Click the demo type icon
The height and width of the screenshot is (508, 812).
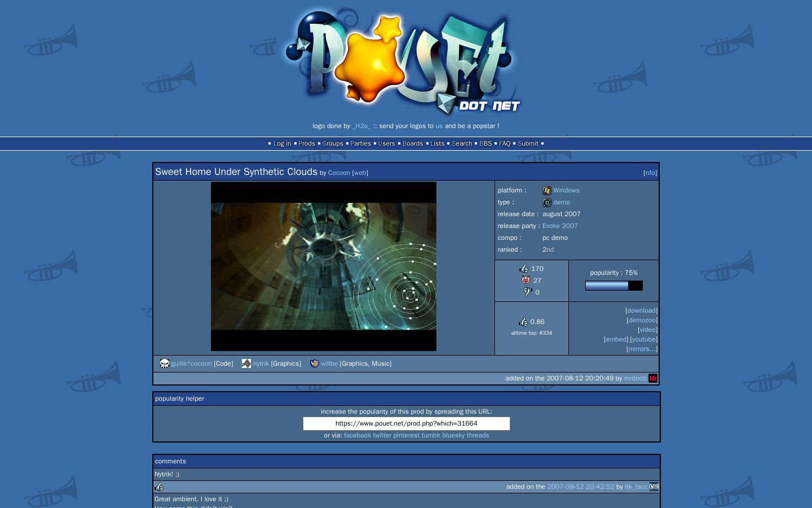[546, 203]
